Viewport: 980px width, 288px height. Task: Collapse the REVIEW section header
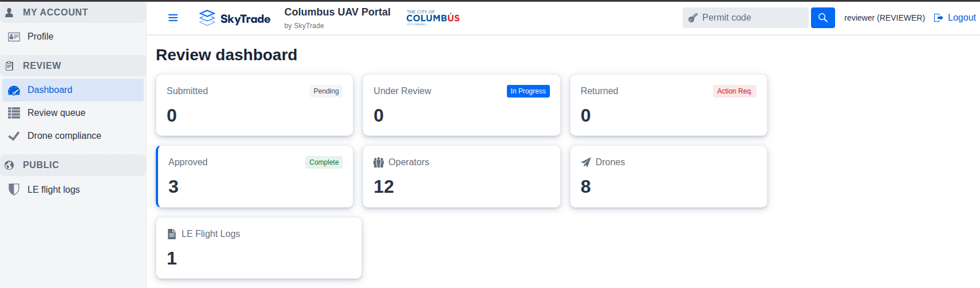tap(73, 65)
